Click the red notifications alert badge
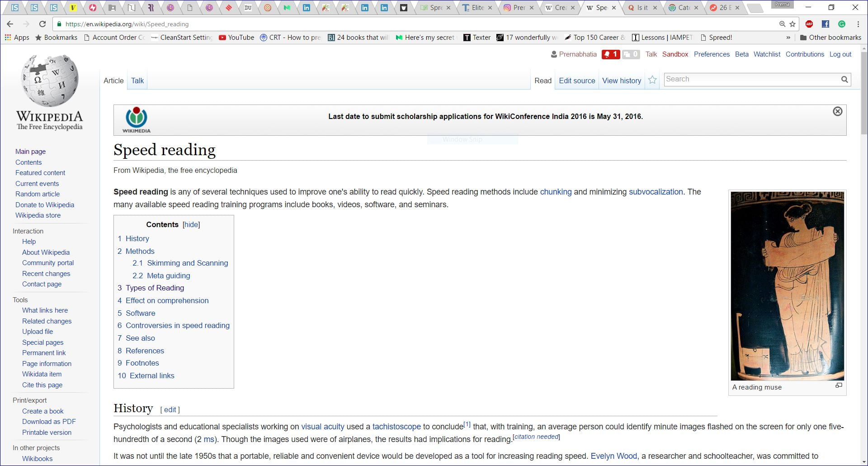 tap(610, 54)
